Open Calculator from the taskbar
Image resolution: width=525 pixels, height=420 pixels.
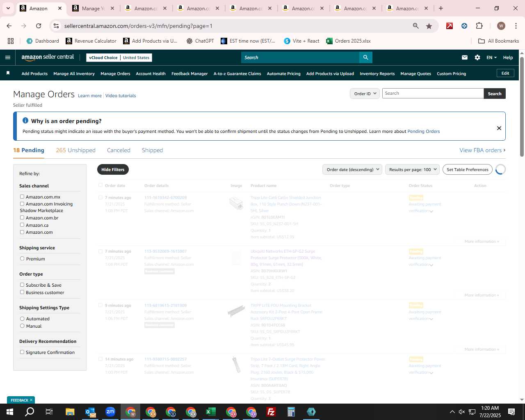pos(291,412)
